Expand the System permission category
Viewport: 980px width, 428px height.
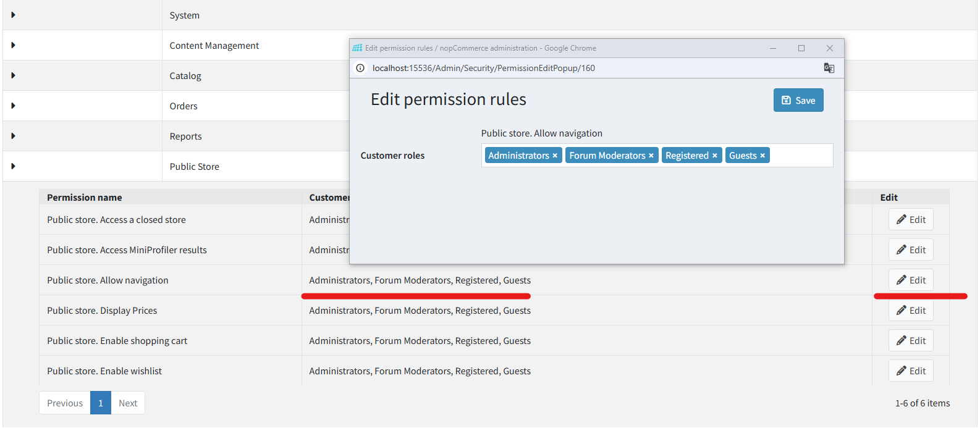click(13, 15)
